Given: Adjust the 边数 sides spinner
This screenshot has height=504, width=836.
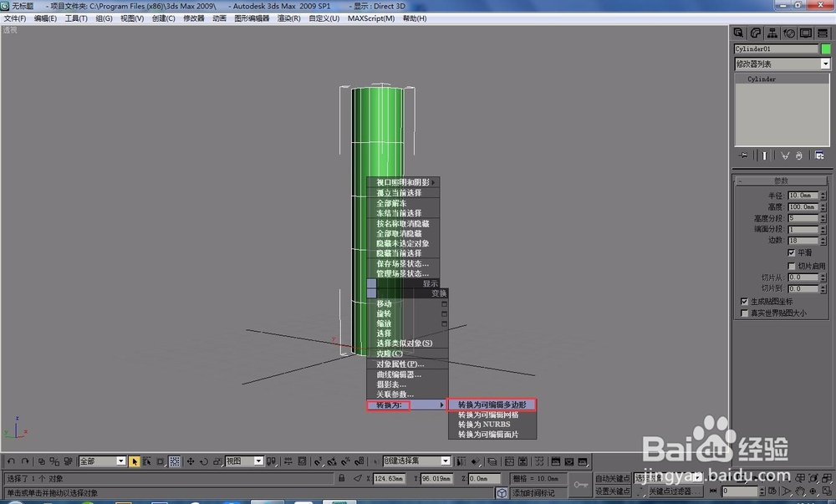Looking at the screenshot, I should point(823,240).
